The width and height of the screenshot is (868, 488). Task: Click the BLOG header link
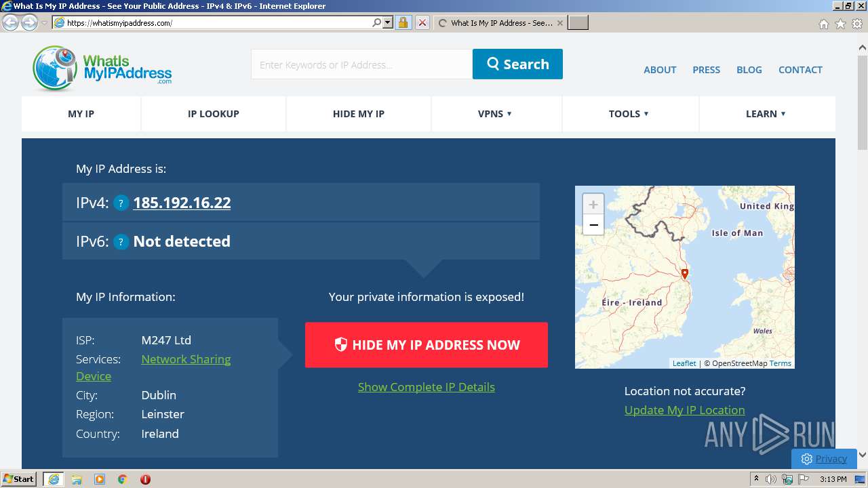click(x=749, y=70)
